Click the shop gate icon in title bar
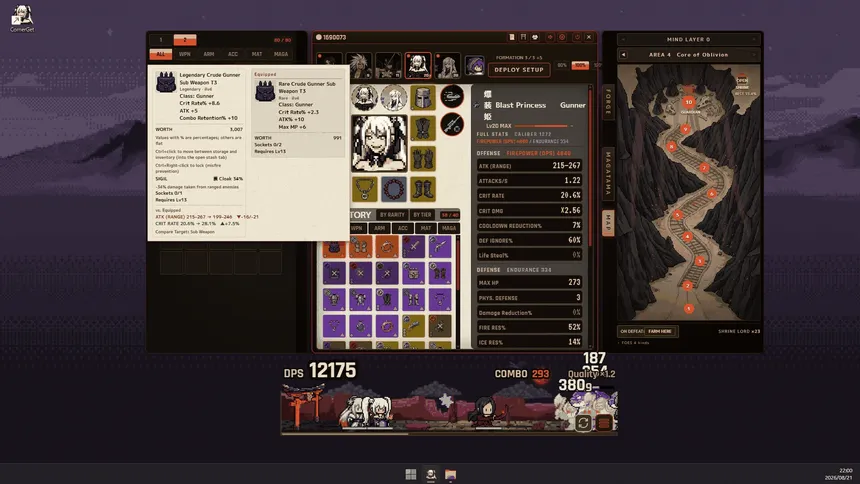Image resolution: width=860 pixels, height=484 pixels. [x=523, y=37]
